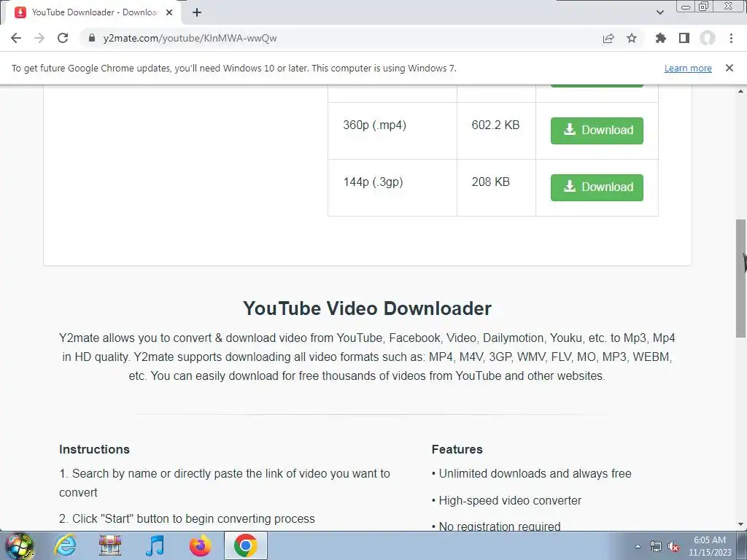Go back to the previous page
Screen dimensions: 747x560
click(x=16, y=38)
